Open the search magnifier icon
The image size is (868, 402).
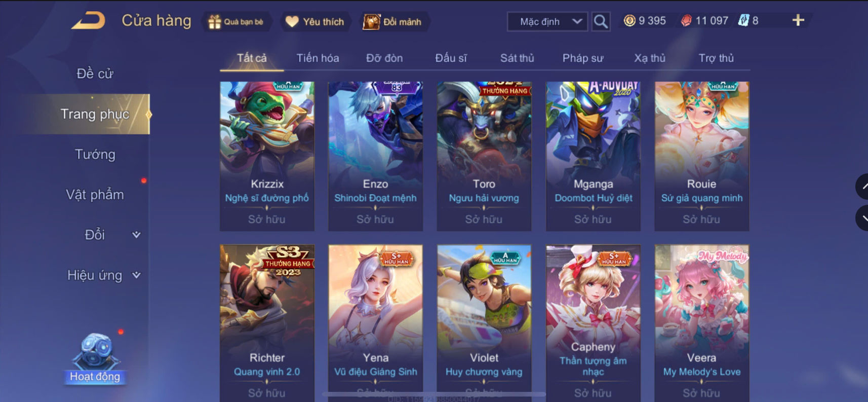point(601,21)
